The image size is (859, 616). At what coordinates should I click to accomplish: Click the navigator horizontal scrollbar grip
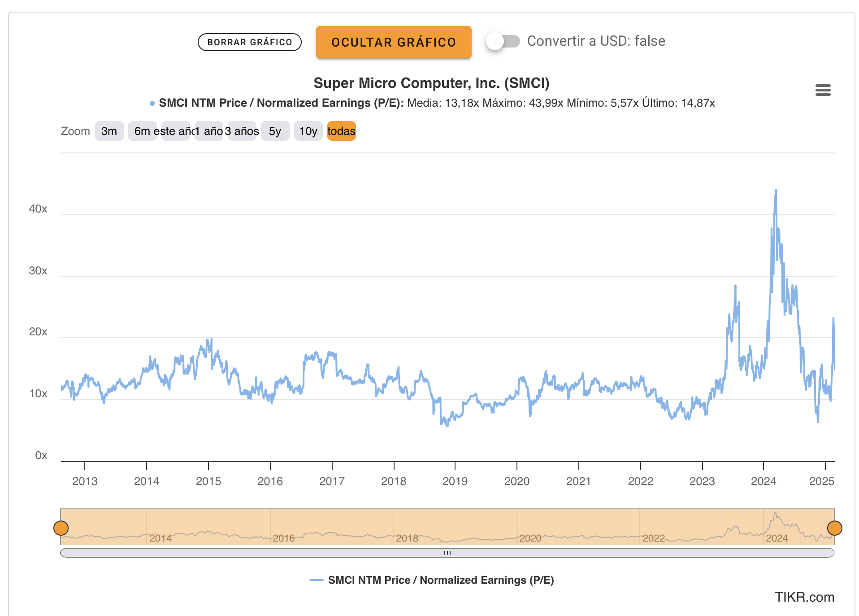447,553
